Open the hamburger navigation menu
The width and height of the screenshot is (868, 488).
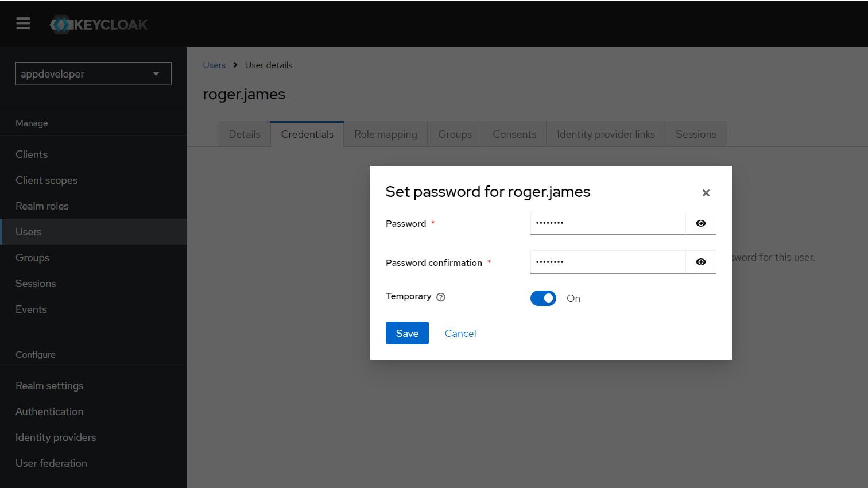pos(23,24)
